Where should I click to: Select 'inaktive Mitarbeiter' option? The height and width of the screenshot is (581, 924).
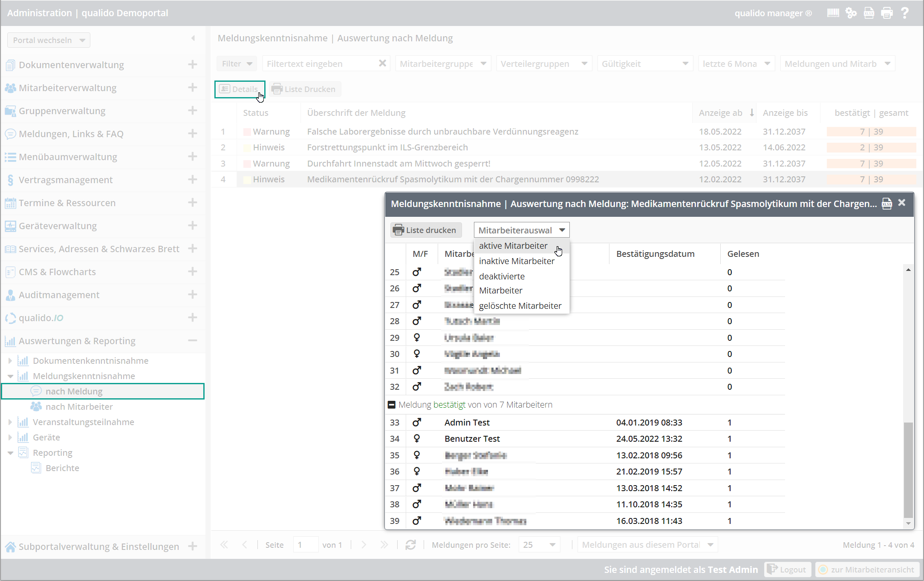521,261
